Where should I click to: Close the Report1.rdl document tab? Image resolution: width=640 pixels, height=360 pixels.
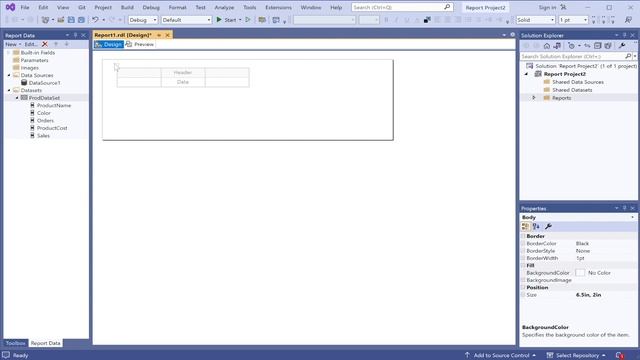[167, 35]
